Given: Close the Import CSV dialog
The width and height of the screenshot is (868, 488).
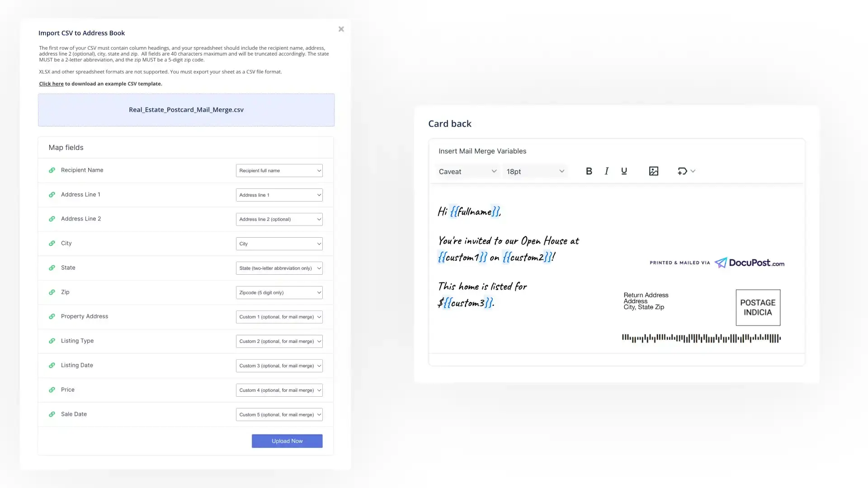Looking at the screenshot, I should click(x=341, y=29).
